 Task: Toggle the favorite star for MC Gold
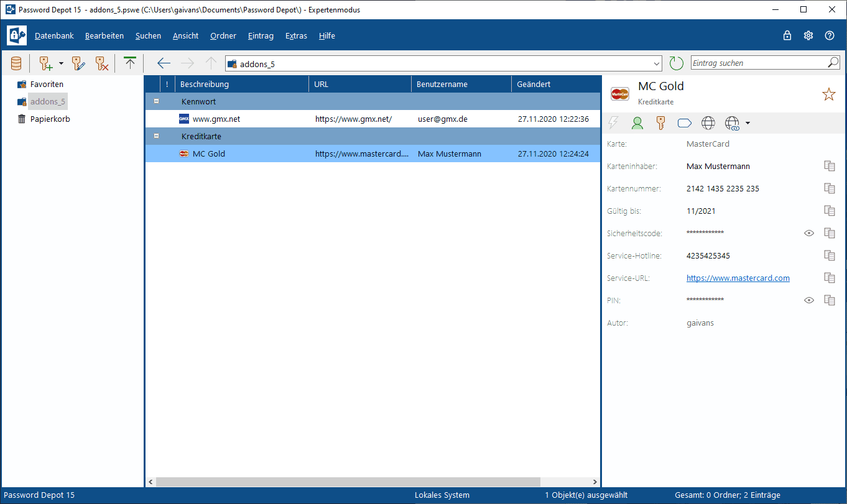click(829, 94)
